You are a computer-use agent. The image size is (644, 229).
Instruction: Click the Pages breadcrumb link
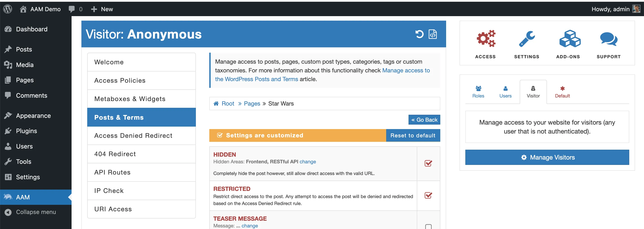point(252,104)
